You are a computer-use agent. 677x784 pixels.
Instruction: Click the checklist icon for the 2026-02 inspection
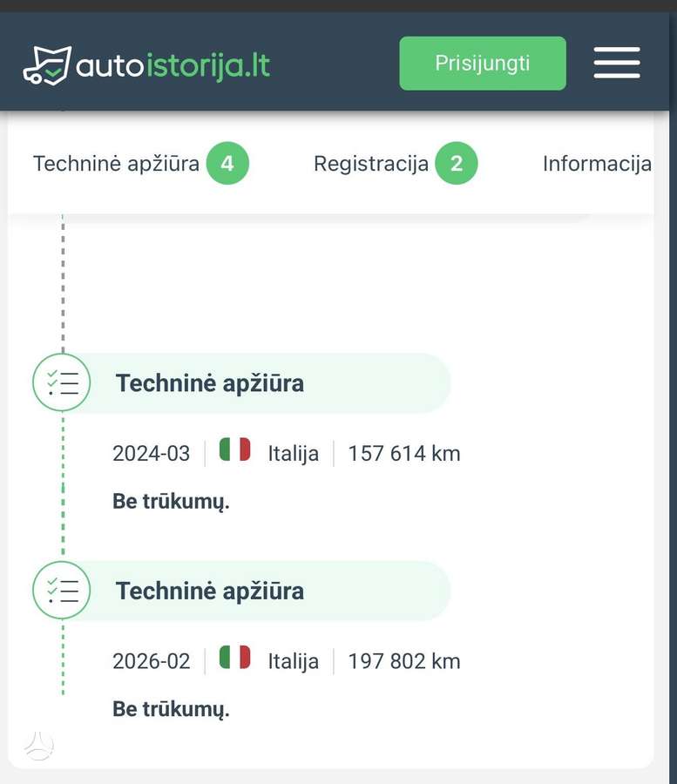pos(62,590)
